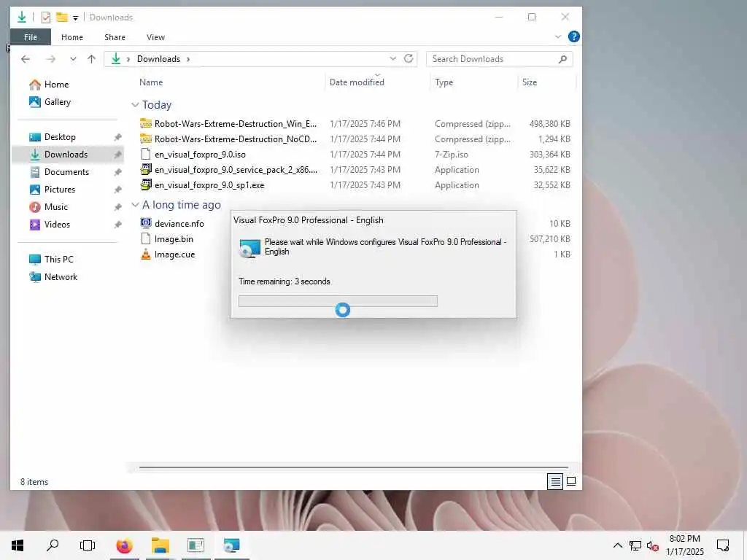The image size is (747, 560).
Task: Open the View ribbon tab
Action: coord(156,37)
